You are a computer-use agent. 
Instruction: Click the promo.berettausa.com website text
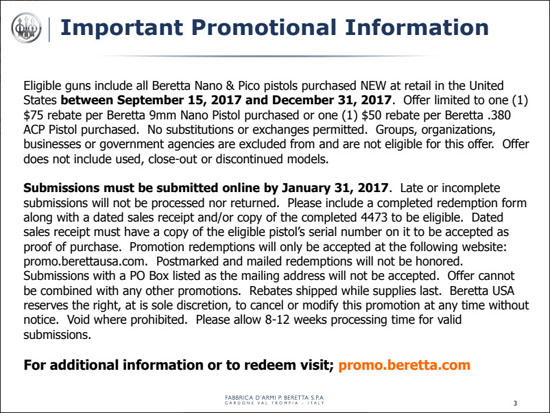85,261
